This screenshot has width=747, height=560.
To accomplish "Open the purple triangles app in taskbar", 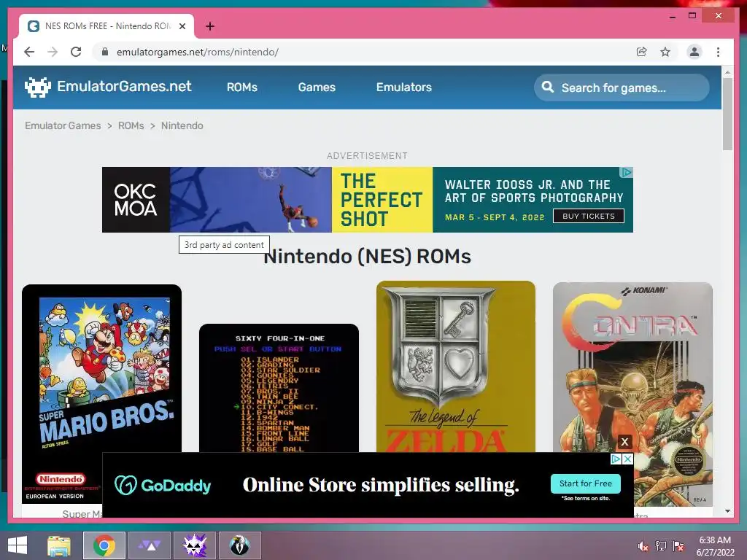I will 150,545.
